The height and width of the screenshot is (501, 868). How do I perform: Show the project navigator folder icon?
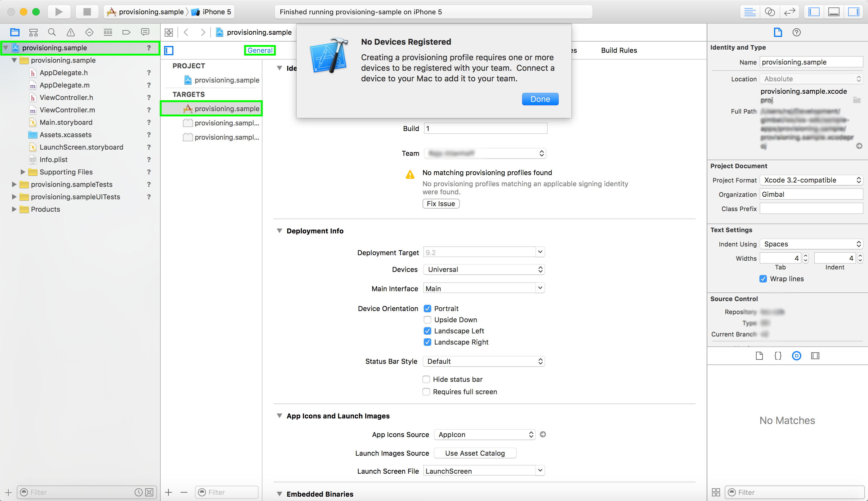click(15, 32)
